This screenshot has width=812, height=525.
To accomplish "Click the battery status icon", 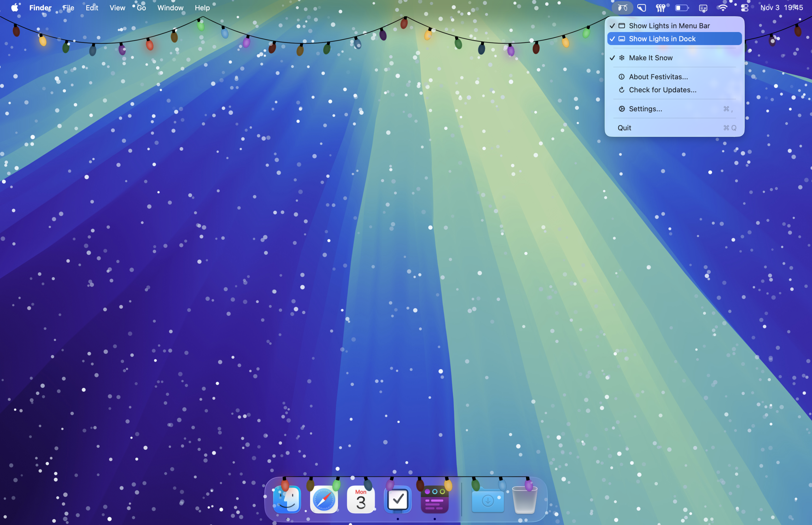I will (x=681, y=8).
